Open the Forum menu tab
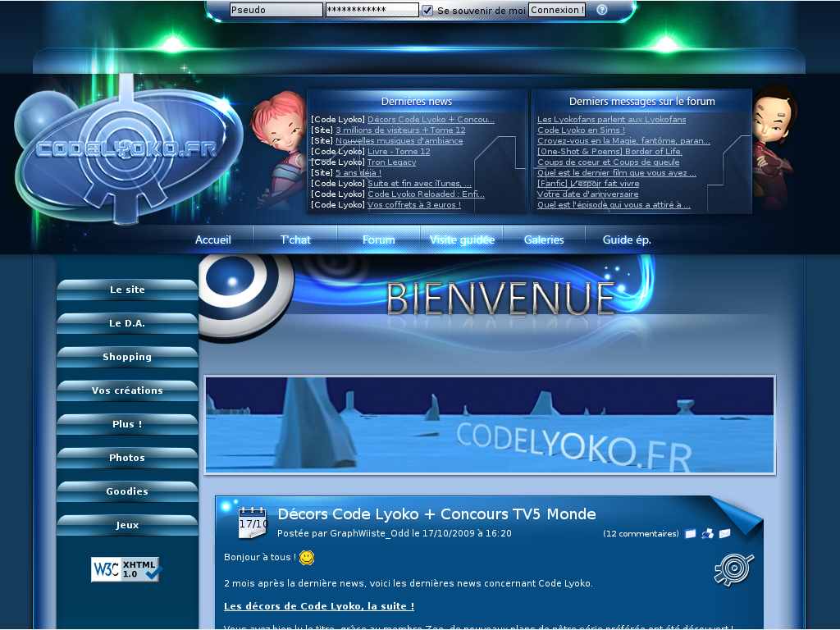Image resolution: width=840 pixels, height=630 pixels. coord(379,240)
